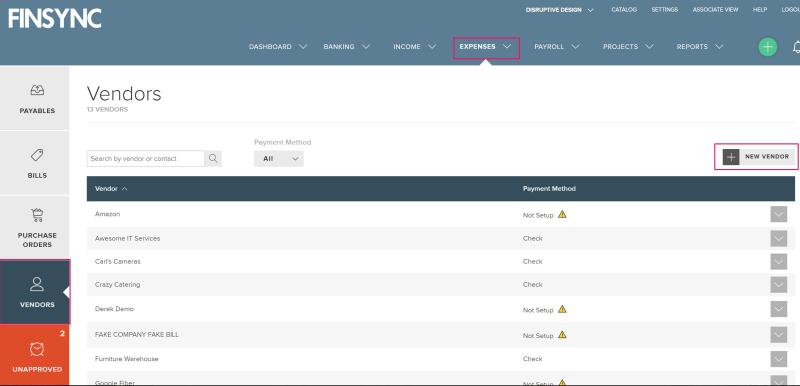800x386 pixels.
Task: Expand the Dashboard menu
Action: click(278, 46)
